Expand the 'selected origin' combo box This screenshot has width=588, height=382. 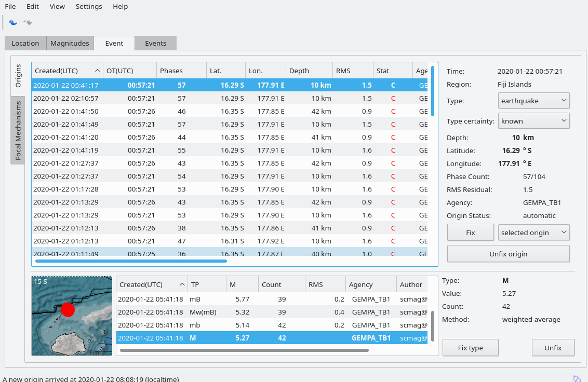pos(533,233)
